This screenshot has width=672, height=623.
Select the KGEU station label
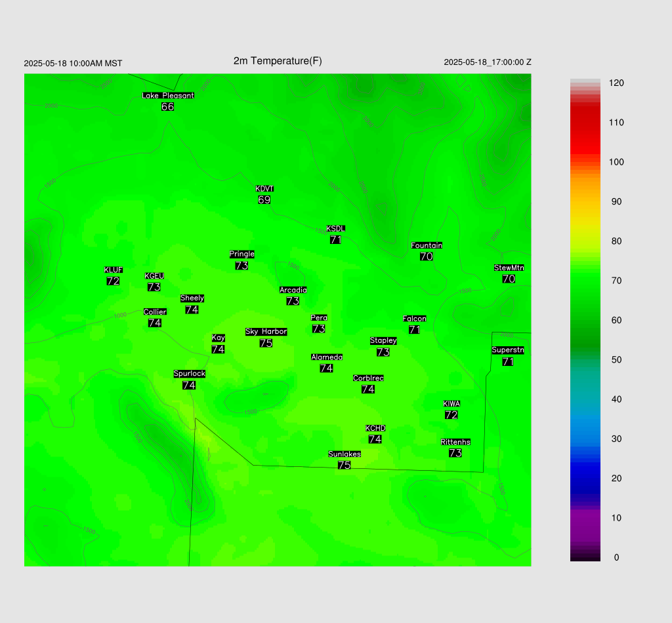[x=154, y=275]
